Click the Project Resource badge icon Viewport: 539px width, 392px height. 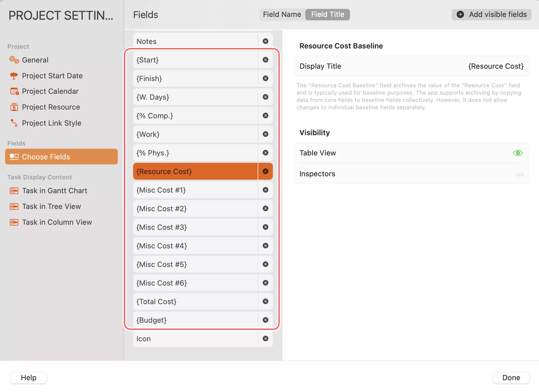[x=14, y=107]
